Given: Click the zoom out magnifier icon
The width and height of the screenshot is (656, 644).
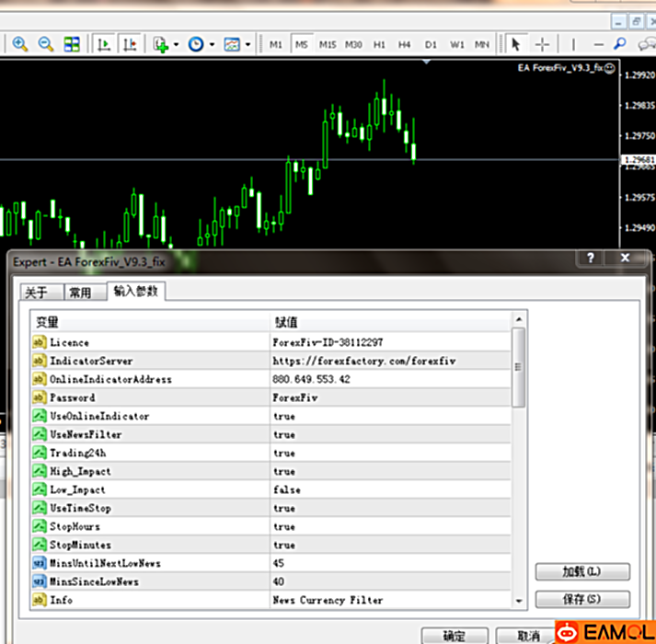Looking at the screenshot, I should point(45,44).
